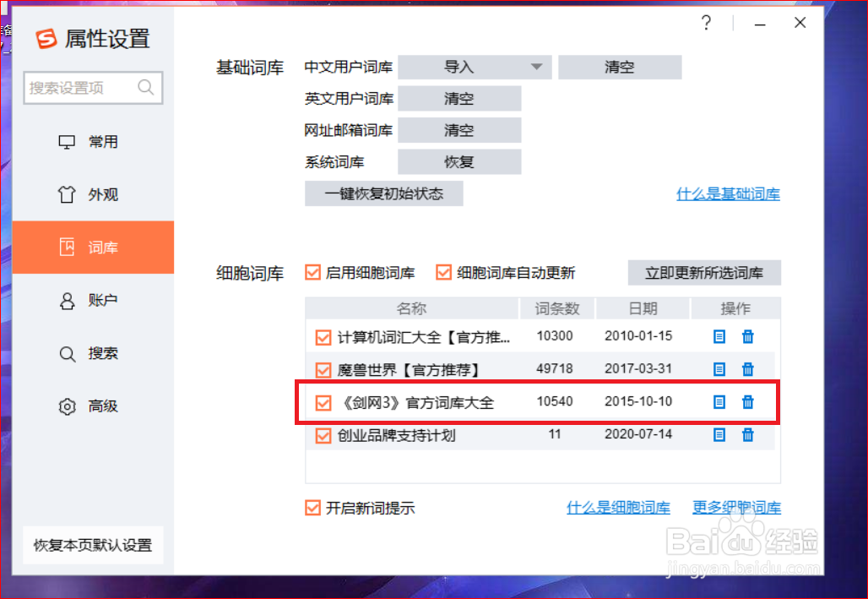This screenshot has width=868, height=599.
Task: Open the 外观 settings section
Action: 93,194
